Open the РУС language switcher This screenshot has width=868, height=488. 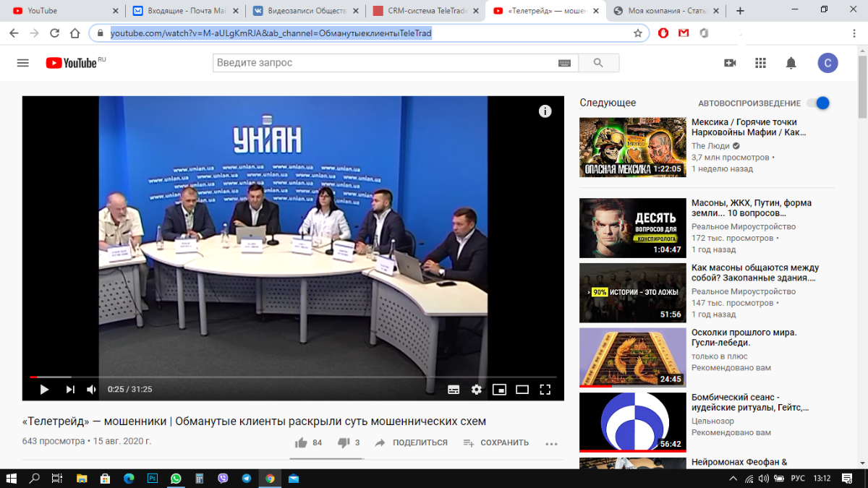[797, 479]
